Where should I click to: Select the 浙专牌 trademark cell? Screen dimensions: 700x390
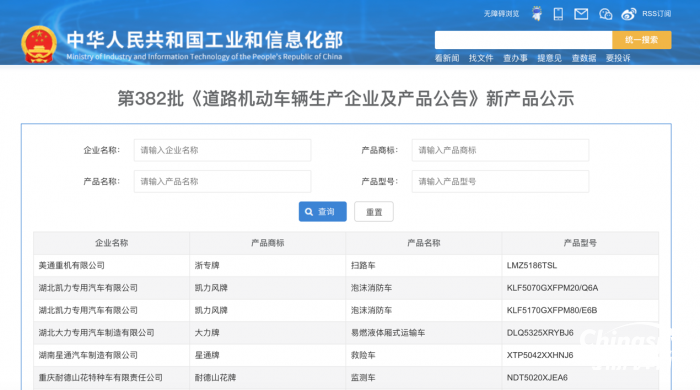click(267, 266)
